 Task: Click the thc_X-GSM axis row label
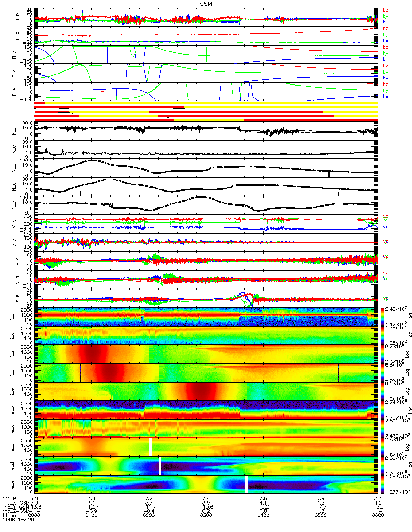click(16, 502)
